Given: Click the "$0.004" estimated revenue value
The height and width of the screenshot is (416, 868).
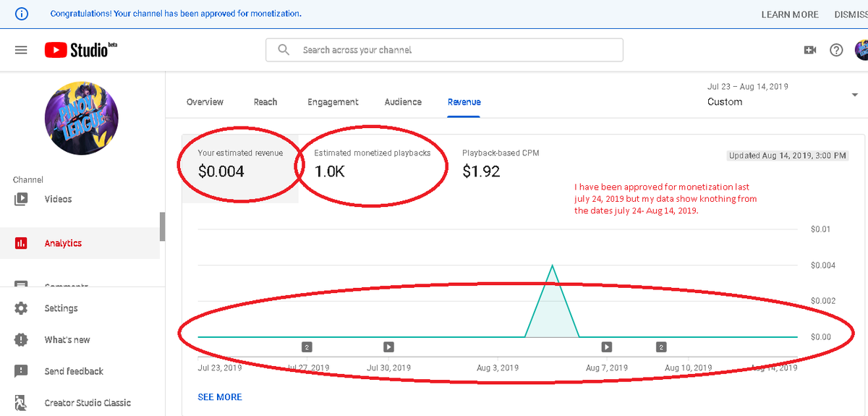Looking at the screenshot, I should pos(221,171).
